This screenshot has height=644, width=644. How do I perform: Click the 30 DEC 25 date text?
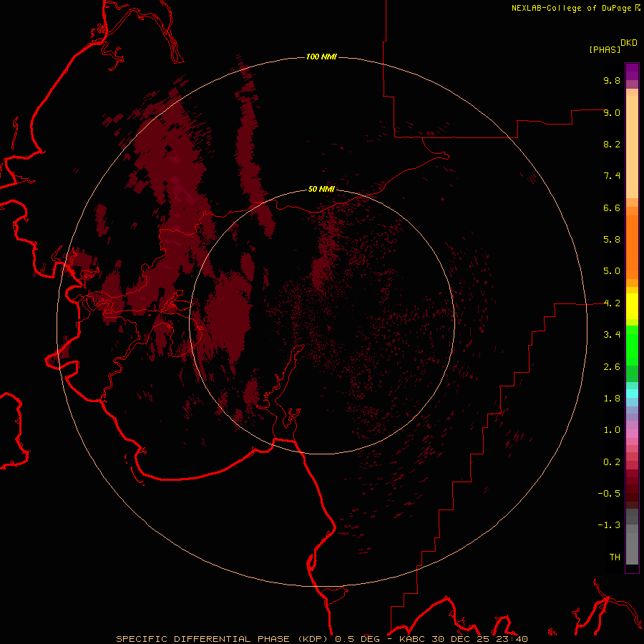460,639
